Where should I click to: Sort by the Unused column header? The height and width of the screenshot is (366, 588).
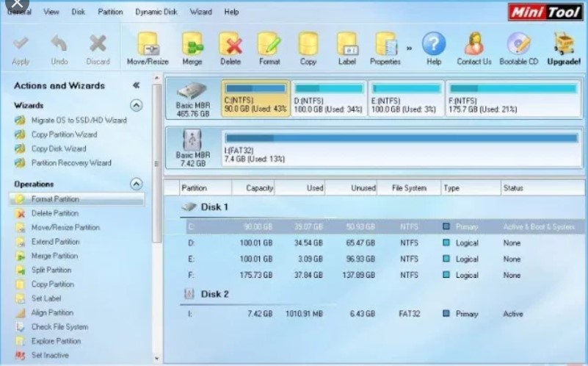pos(352,187)
